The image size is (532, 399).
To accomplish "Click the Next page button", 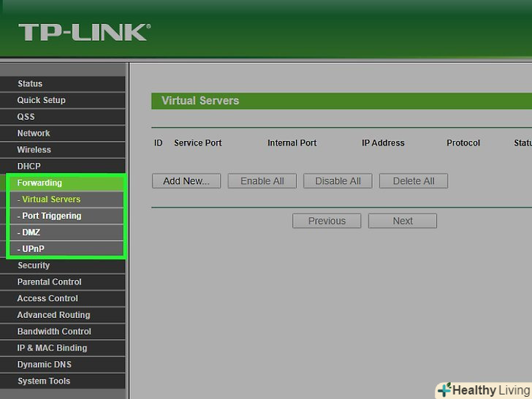I will (403, 221).
